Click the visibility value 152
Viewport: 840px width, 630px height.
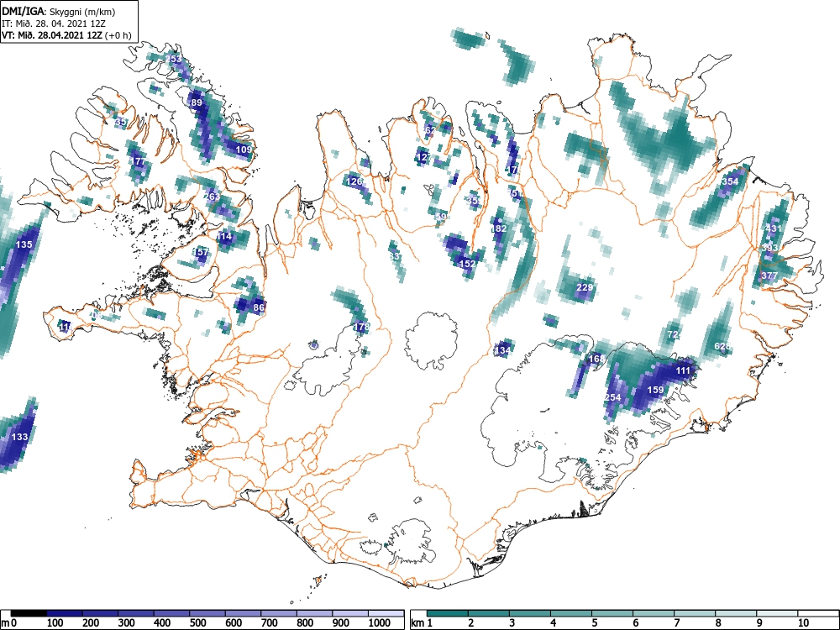click(467, 264)
